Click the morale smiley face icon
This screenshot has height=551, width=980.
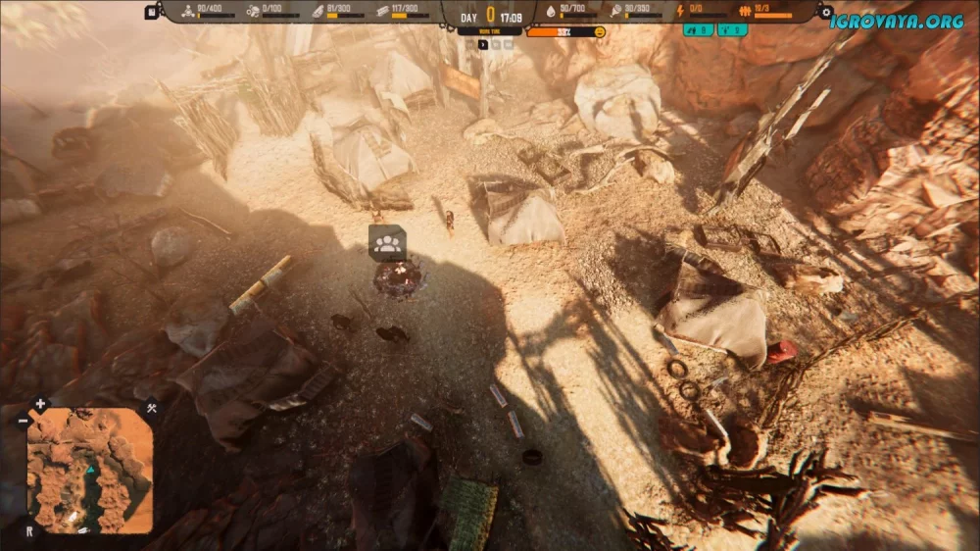coord(600,32)
